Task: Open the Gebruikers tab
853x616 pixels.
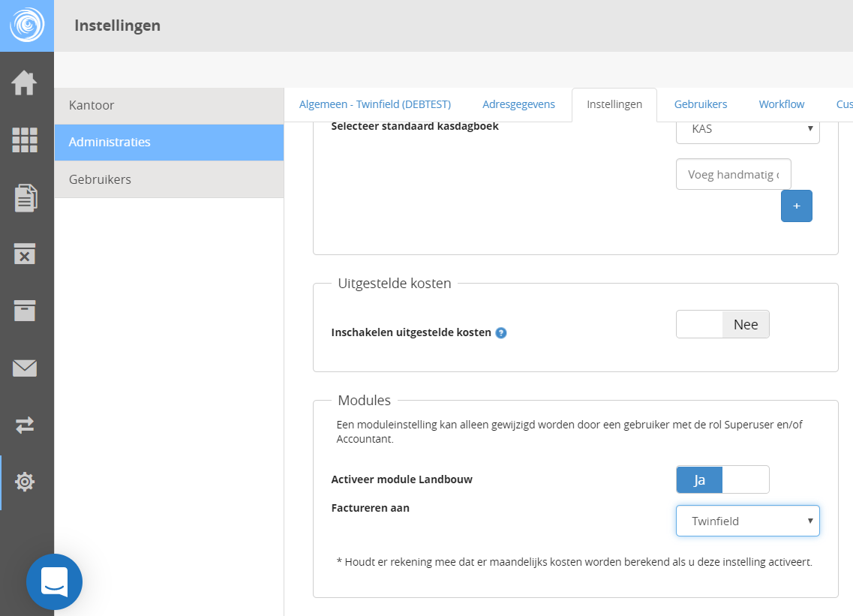Action: click(x=700, y=104)
